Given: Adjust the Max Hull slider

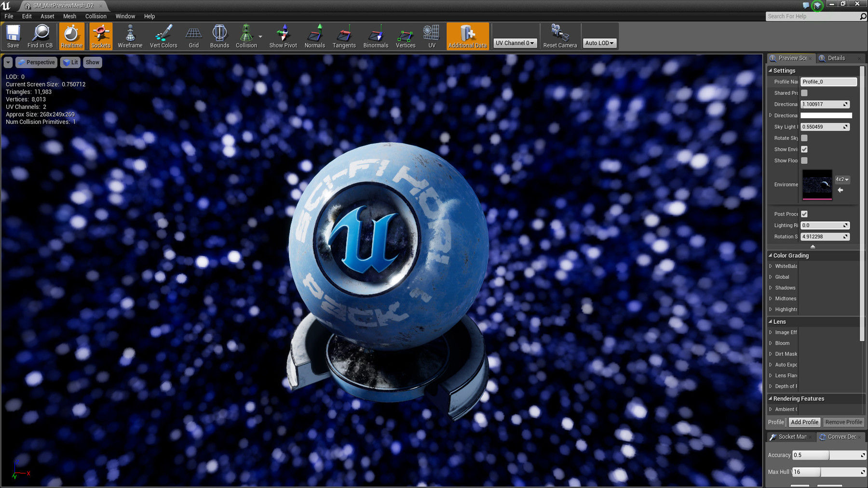Looking at the screenshot, I should (x=829, y=472).
